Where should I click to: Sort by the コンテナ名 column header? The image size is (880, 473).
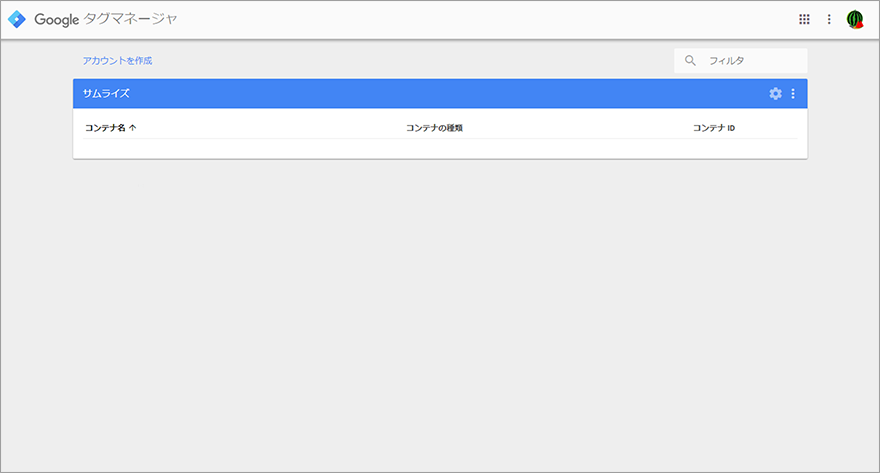[105, 128]
